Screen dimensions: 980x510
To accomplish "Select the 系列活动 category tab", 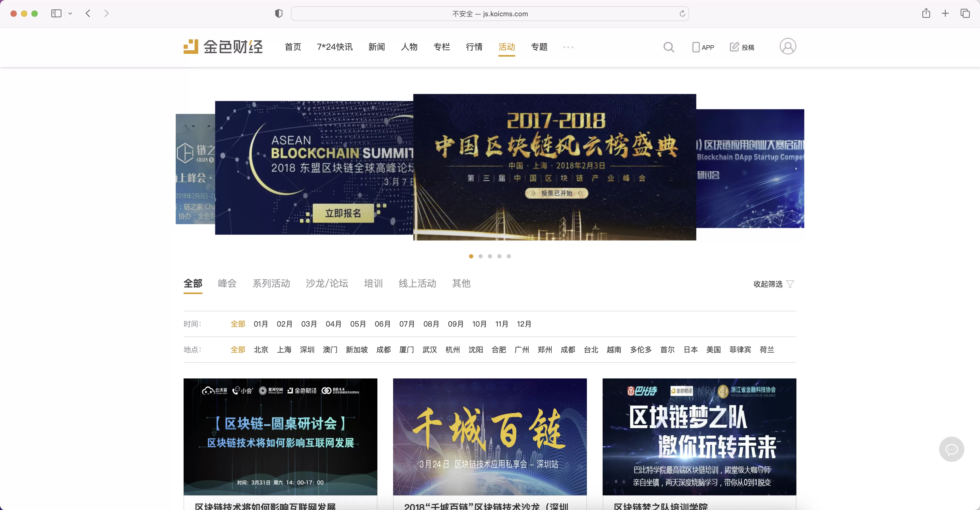I will [x=271, y=283].
